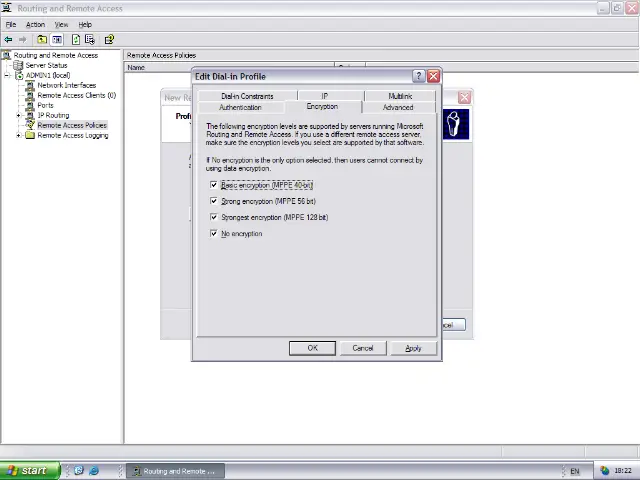Uncheck the No encryption checkbox
Screen dimensions: 640x480
213,233
